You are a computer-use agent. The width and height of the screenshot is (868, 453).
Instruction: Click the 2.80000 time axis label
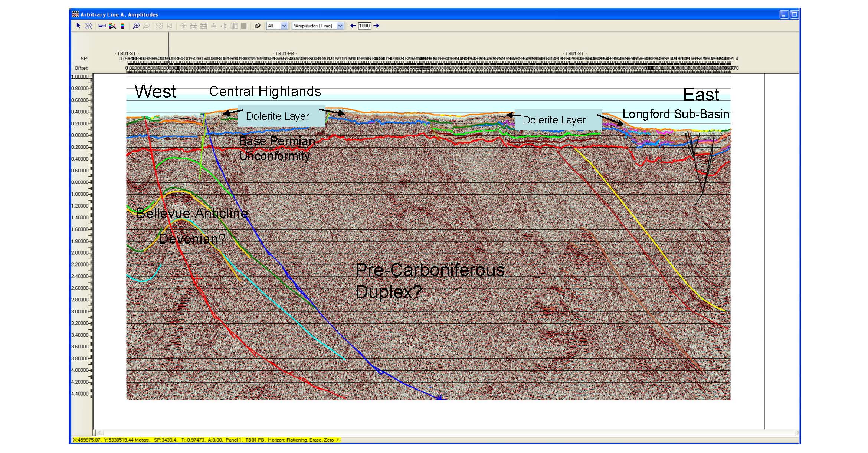tap(80, 300)
